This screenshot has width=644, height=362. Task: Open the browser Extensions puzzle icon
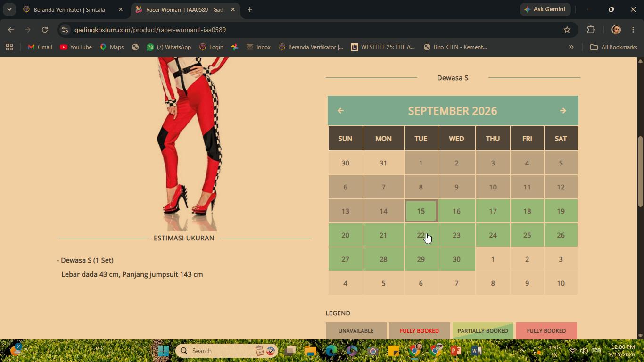pyautogui.click(x=591, y=30)
